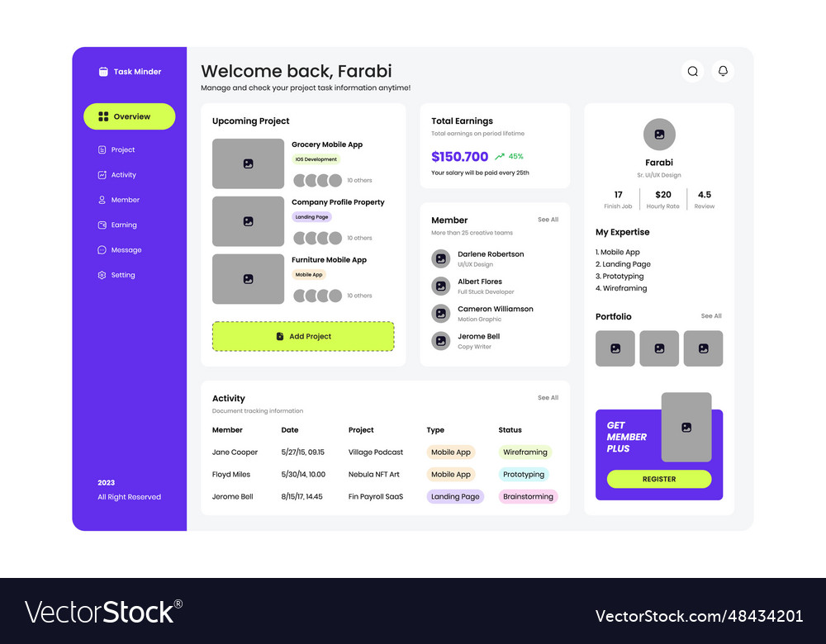The width and height of the screenshot is (826, 644).
Task: Select Darlene Robertson's avatar icon
Action: click(441, 258)
